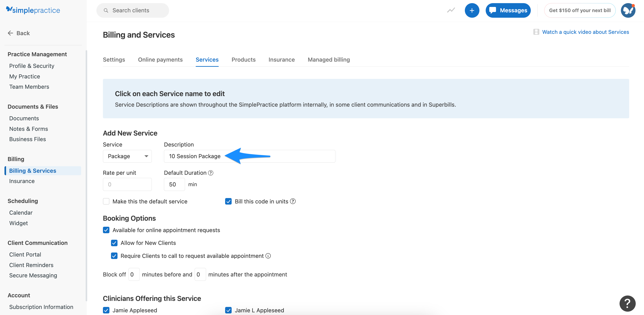The image size is (644, 315).
Task: Switch to the Managed billing tab
Action: click(329, 59)
